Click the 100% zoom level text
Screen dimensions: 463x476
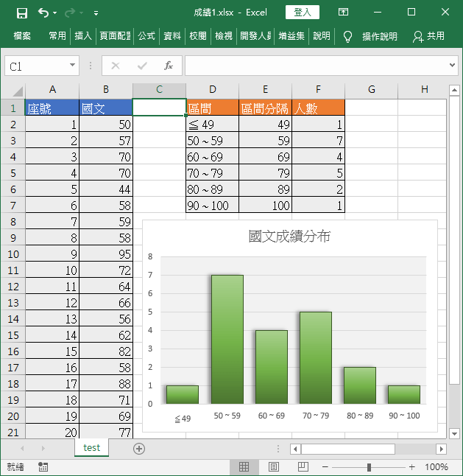[437, 467]
